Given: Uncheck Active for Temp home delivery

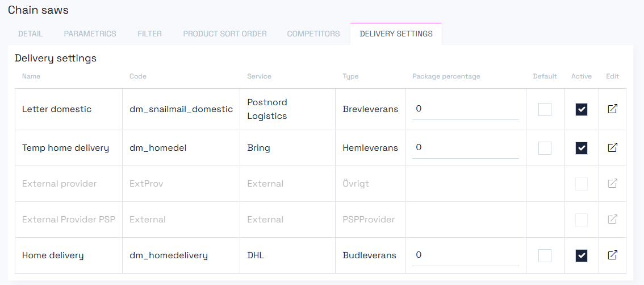Looking at the screenshot, I should pyautogui.click(x=581, y=148).
